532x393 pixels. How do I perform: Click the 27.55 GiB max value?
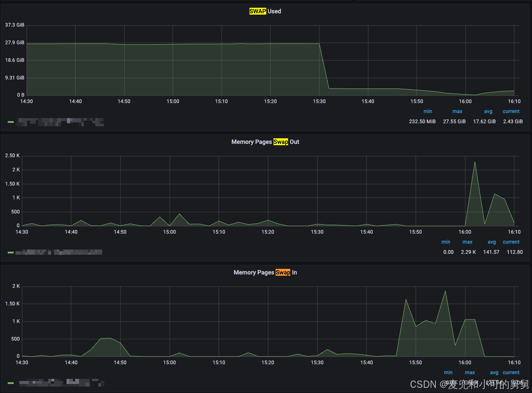coord(454,122)
